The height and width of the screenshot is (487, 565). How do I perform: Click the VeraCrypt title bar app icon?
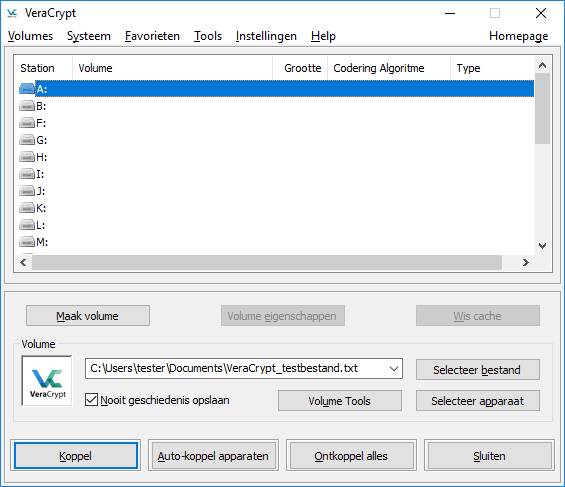(12, 13)
